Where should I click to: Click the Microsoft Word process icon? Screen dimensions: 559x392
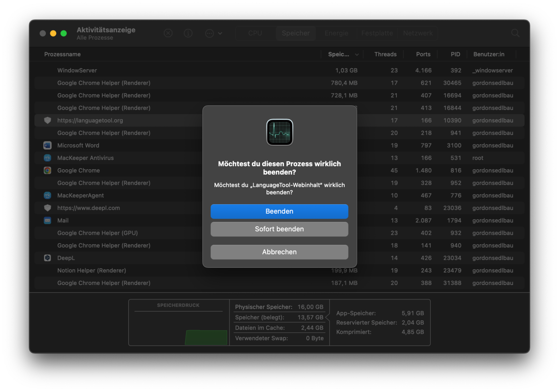click(x=48, y=145)
